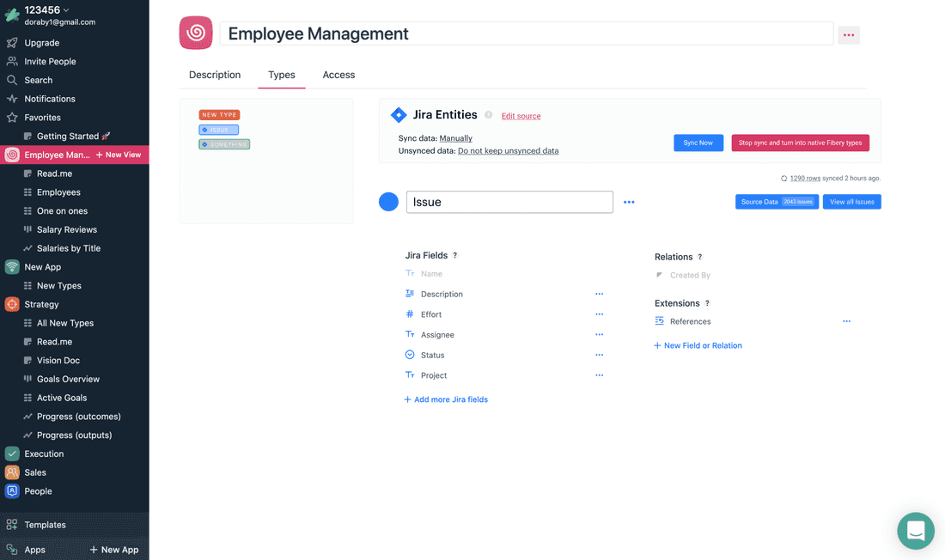The width and height of the screenshot is (945, 560).
Task: Open the options menu beside the Issue type name
Action: (x=629, y=202)
